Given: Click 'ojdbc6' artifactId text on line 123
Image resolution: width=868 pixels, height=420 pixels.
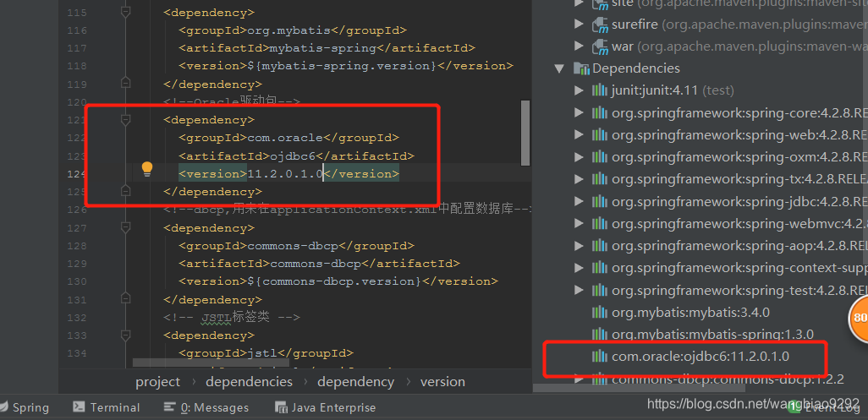Looking at the screenshot, I should pyautogui.click(x=293, y=155).
